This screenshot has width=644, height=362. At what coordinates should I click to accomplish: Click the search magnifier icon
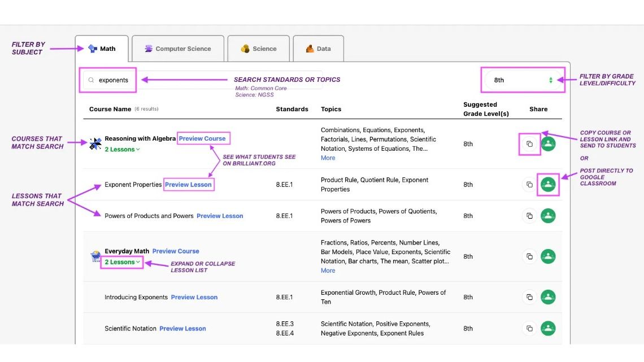pyautogui.click(x=91, y=80)
